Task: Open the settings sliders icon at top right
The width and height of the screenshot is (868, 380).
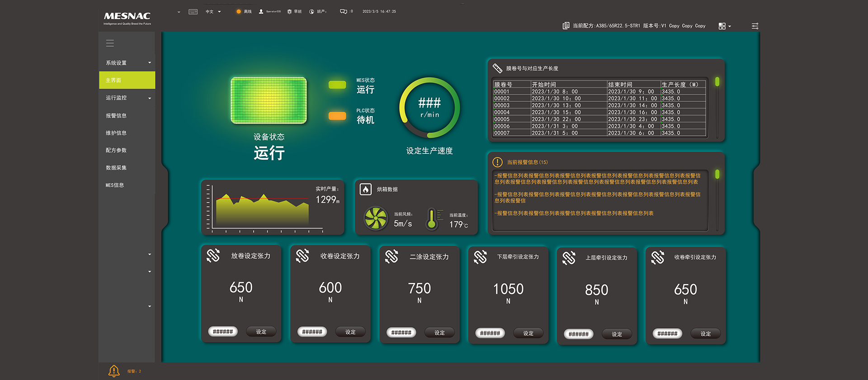Action: pos(755,26)
